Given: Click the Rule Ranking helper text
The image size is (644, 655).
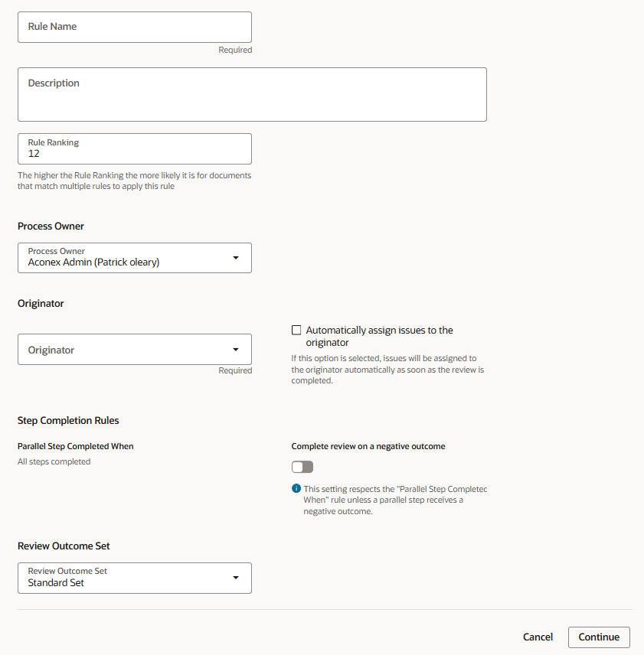Looking at the screenshot, I should point(134,181).
